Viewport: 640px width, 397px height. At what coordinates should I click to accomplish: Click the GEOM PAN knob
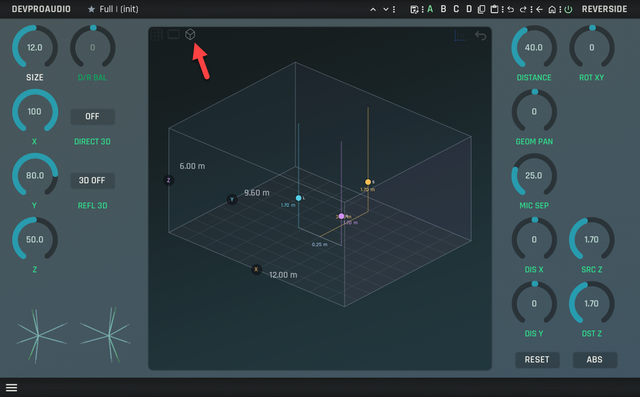(534, 112)
